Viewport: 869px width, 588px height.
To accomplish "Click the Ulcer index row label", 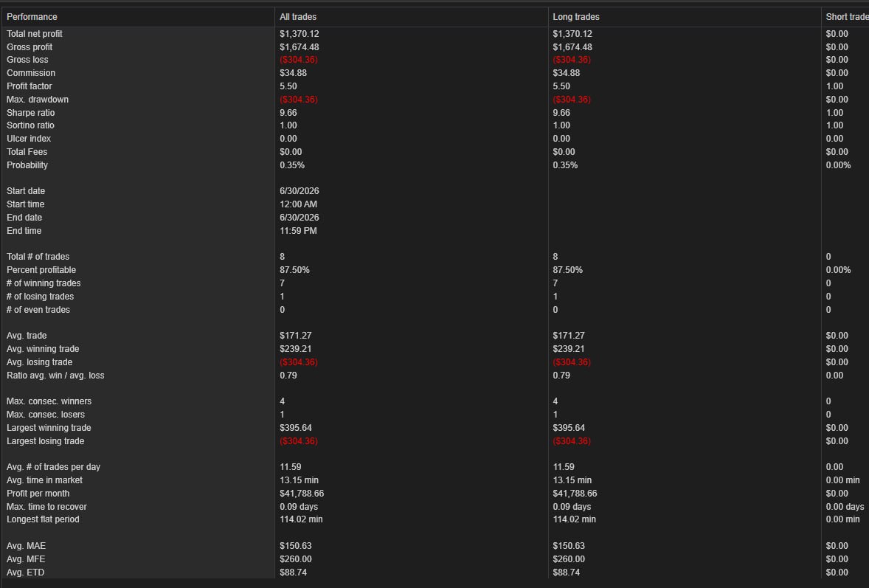I will pos(29,139).
